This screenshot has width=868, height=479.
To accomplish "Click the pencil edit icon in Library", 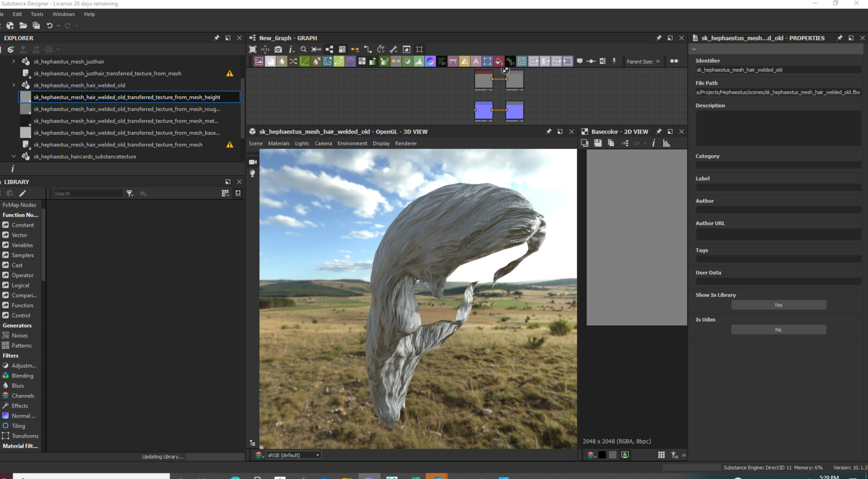I will pos(22,194).
